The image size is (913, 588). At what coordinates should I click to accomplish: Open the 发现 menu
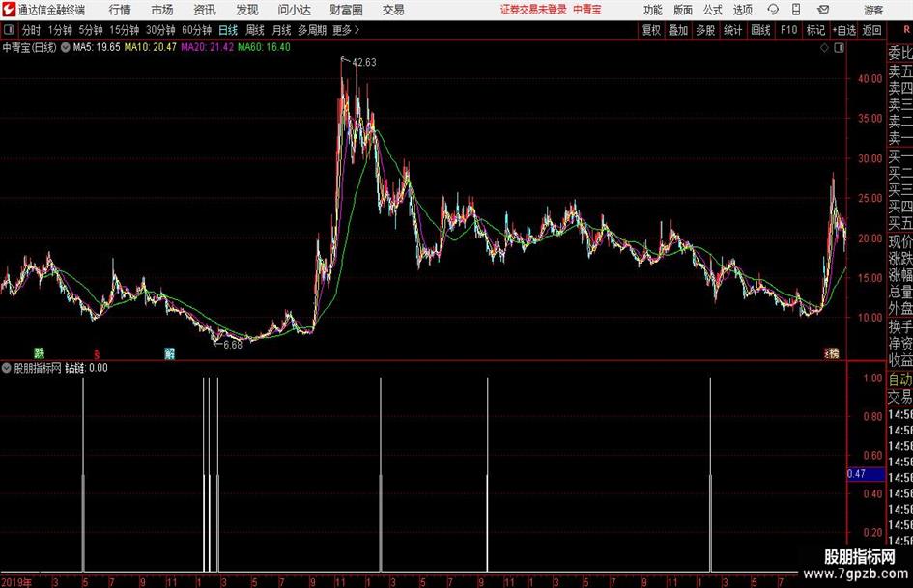[x=247, y=10]
